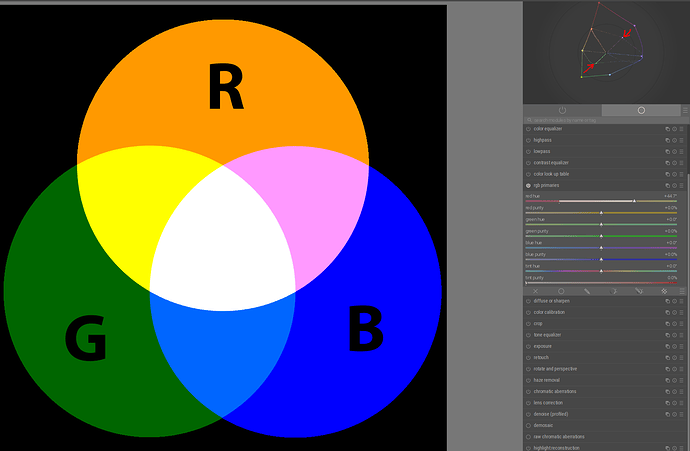The image size is (690, 451).
Task: Reset rgb primaries parameters
Action: (x=676, y=186)
